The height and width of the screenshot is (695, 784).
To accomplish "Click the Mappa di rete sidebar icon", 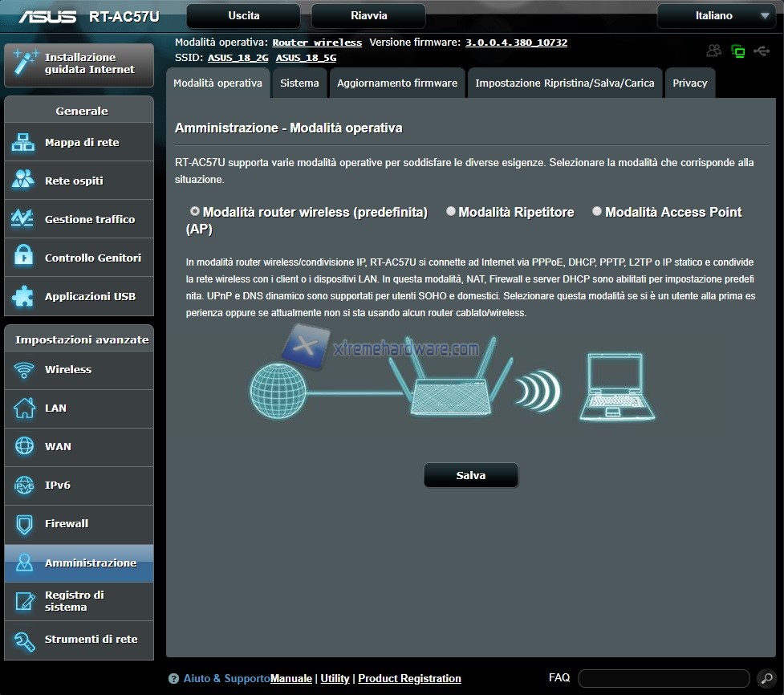I will 23,143.
